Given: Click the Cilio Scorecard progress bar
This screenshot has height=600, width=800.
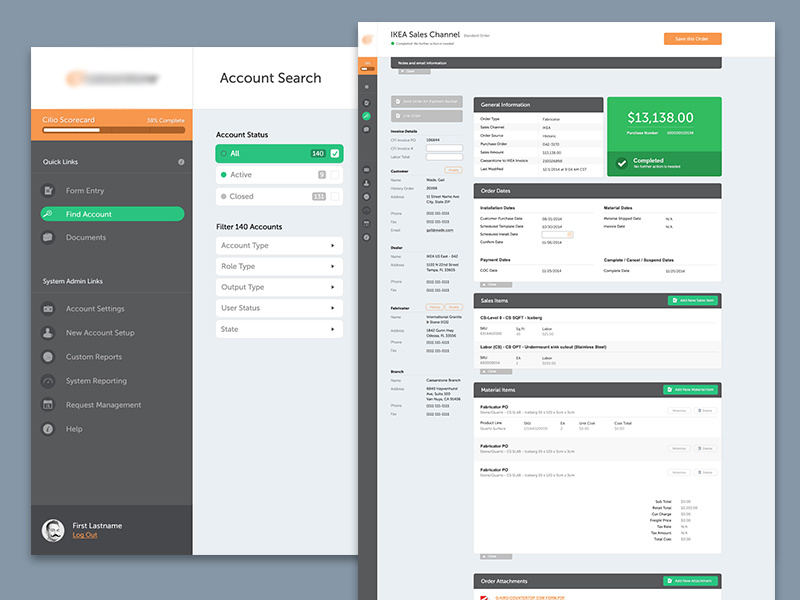Looking at the screenshot, I should (x=114, y=130).
